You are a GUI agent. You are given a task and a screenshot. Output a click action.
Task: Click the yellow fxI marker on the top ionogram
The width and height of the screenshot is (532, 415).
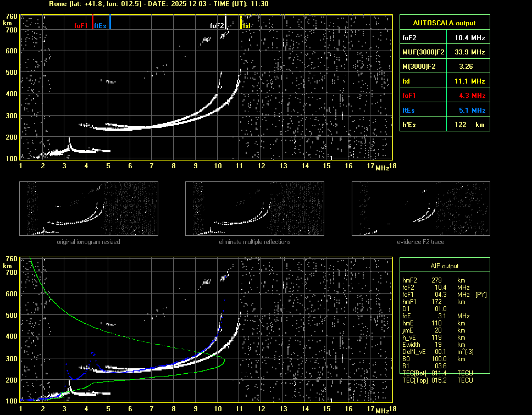tap(241, 23)
